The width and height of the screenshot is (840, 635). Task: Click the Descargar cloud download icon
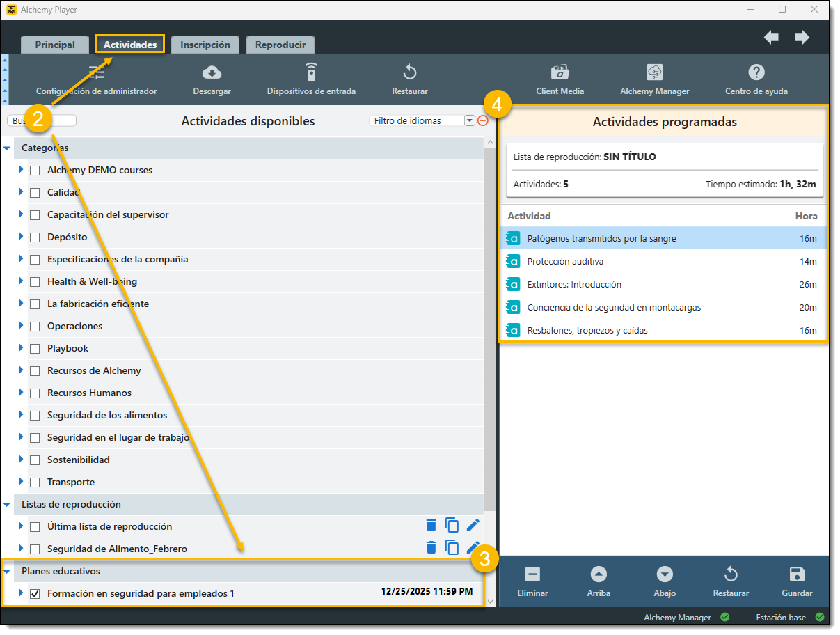click(212, 72)
